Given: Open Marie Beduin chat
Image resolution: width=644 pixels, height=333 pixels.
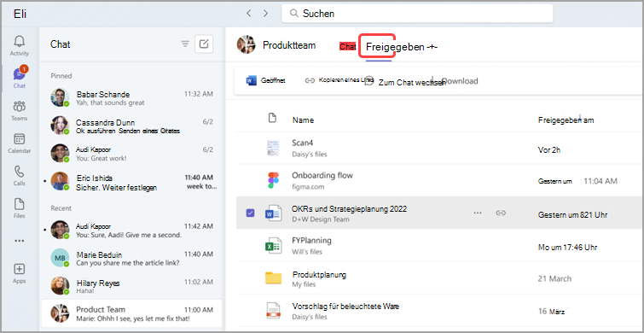Looking at the screenshot, I should [132, 258].
